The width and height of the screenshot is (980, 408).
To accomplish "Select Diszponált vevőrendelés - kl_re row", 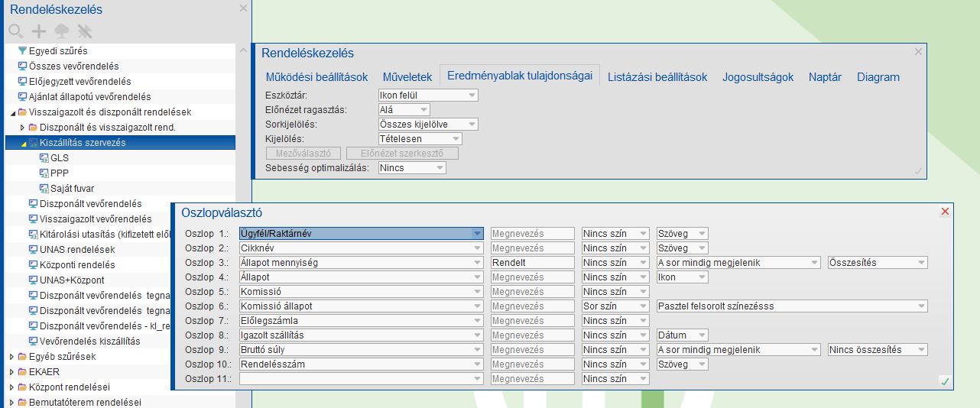I will pyautogui.click(x=104, y=326).
